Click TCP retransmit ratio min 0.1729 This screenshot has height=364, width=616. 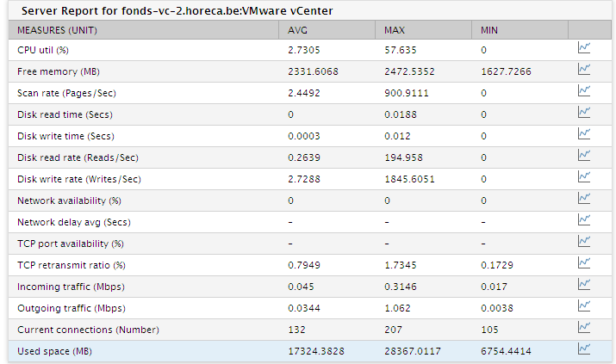coord(497,266)
